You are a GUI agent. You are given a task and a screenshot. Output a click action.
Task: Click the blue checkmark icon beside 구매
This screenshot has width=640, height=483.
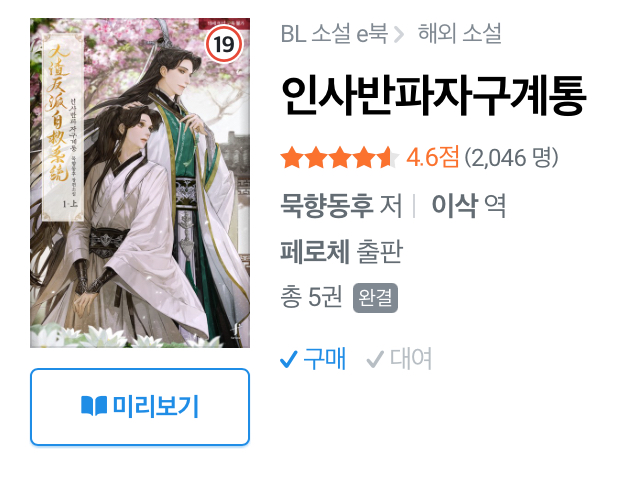point(289,359)
